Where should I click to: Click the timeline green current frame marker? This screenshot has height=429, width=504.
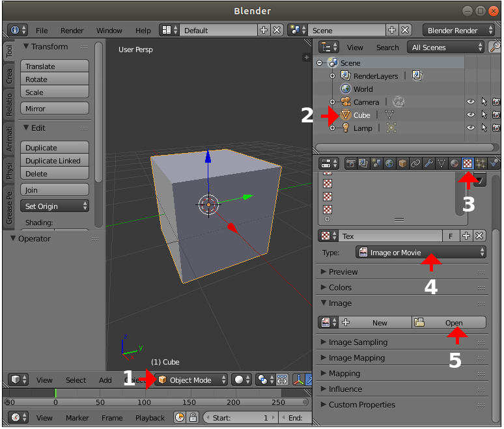tap(55, 393)
